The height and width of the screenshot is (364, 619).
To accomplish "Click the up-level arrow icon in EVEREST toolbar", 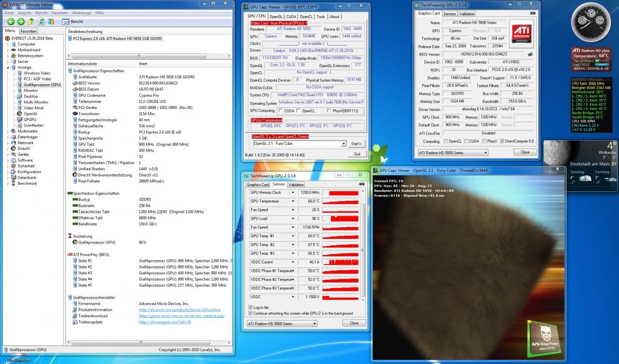I will (x=31, y=21).
